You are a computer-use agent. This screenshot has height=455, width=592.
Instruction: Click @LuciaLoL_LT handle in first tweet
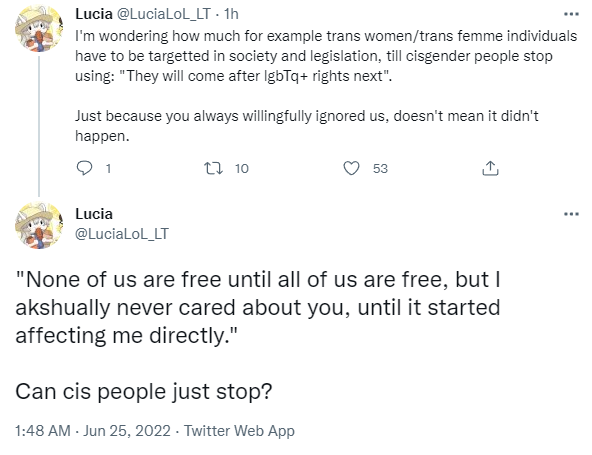tap(163, 14)
